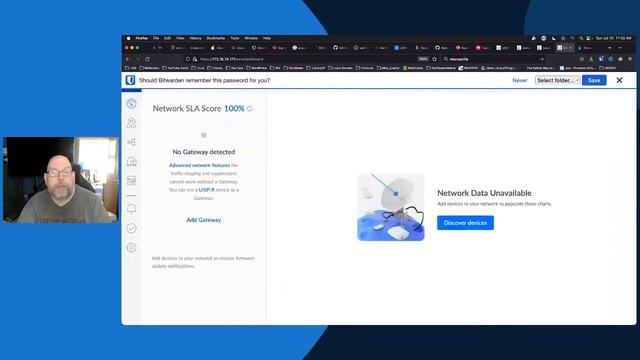Open the checkmark tasks sidebar icon
This screenshot has height=360, width=640.
click(x=131, y=228)
